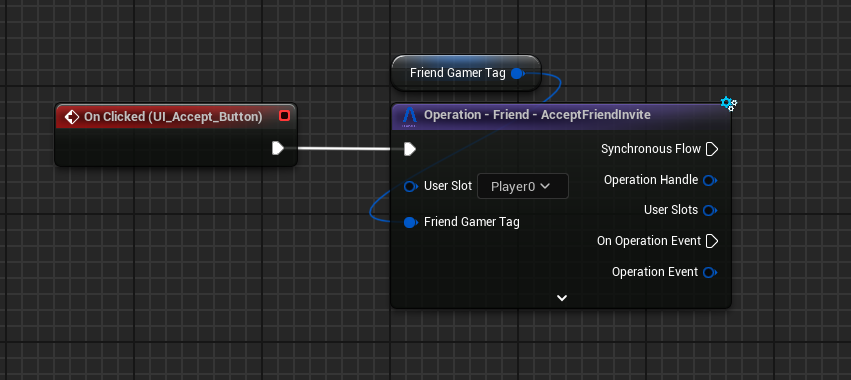851x380 pixels.
Task: Click the User Slot input pin
Action: (411, 187)
